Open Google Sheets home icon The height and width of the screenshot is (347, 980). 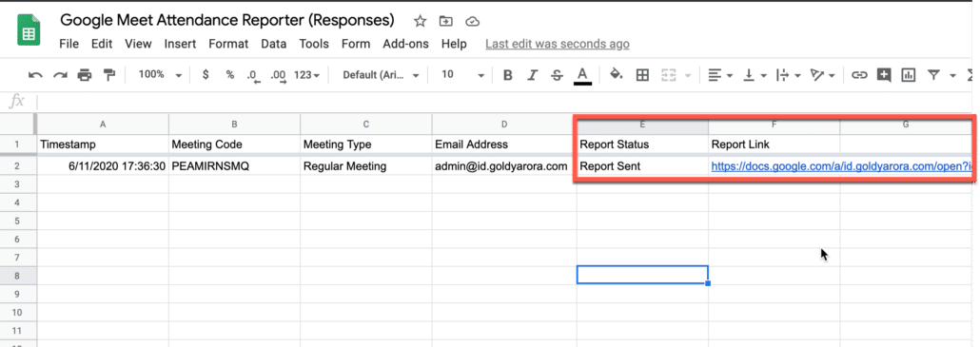pos(29,31)
